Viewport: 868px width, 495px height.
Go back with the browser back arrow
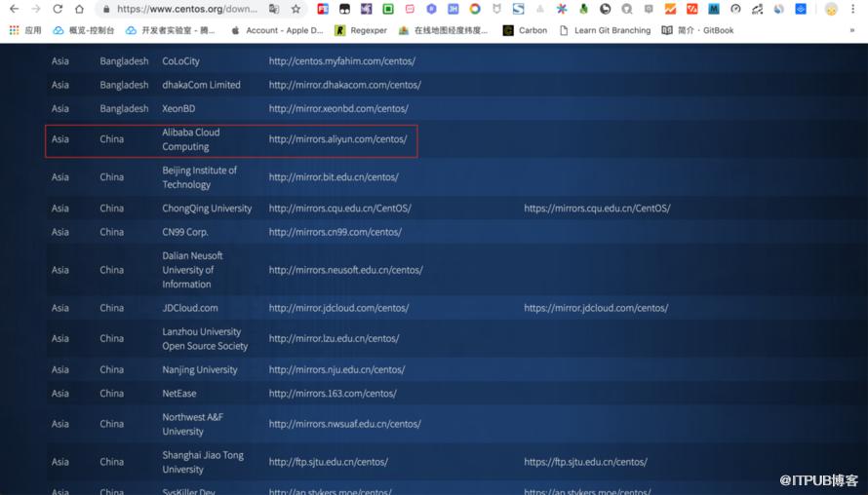click(15, 9)
